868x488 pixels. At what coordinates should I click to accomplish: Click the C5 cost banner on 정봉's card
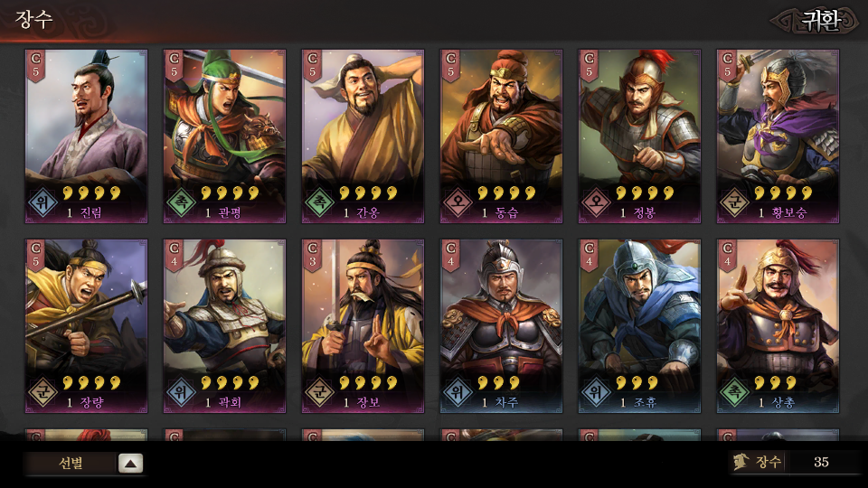(590, 66)
